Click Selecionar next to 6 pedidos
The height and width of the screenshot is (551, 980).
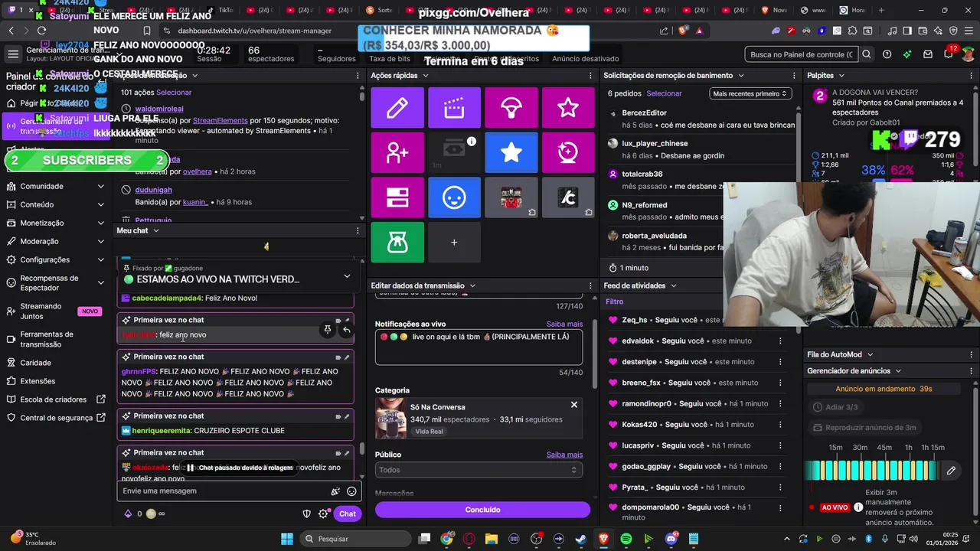tap(664, 93)
